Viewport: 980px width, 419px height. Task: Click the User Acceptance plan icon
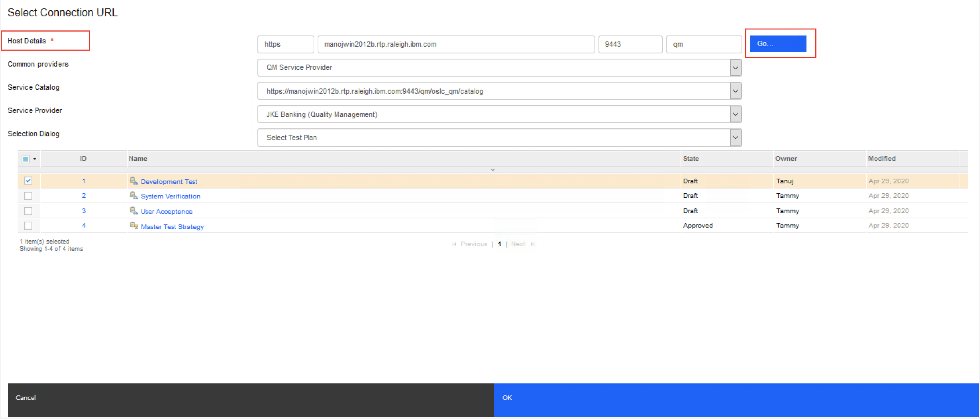[134, 211]
